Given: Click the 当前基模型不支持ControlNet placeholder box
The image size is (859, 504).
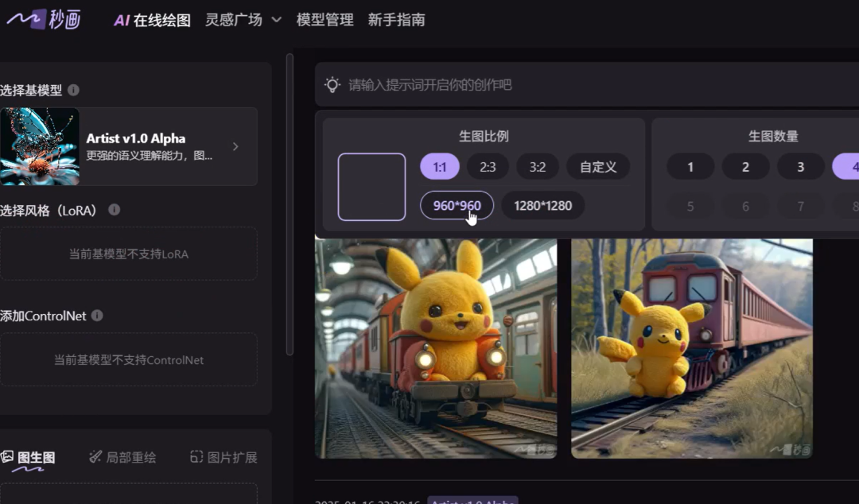Looking at the screenshot, I should pyautogui.click(x=129, y=359).
